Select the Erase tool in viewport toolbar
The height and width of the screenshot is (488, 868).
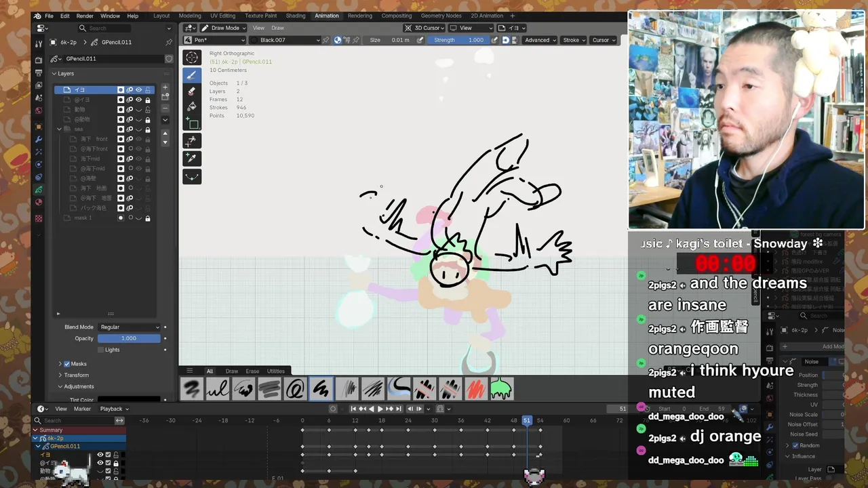pos(192,91)
